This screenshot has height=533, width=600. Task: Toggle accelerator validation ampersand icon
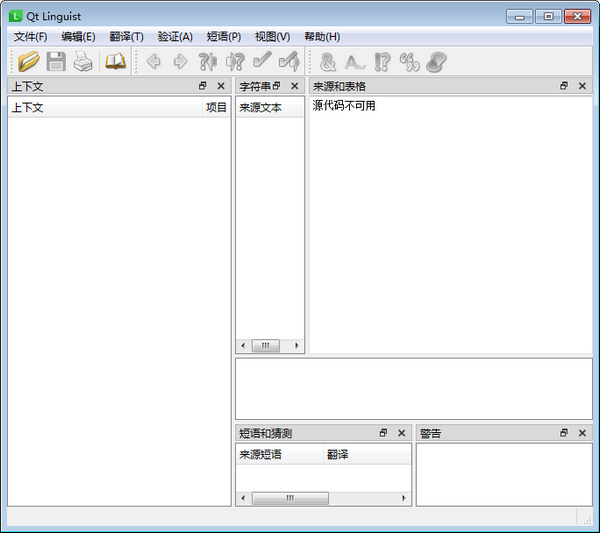click(328, 62)
